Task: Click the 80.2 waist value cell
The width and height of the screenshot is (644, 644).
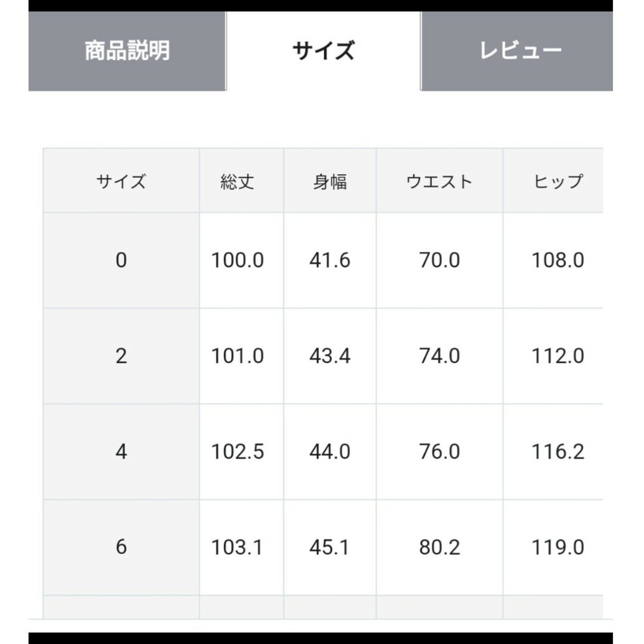Action: pos(439,547)
